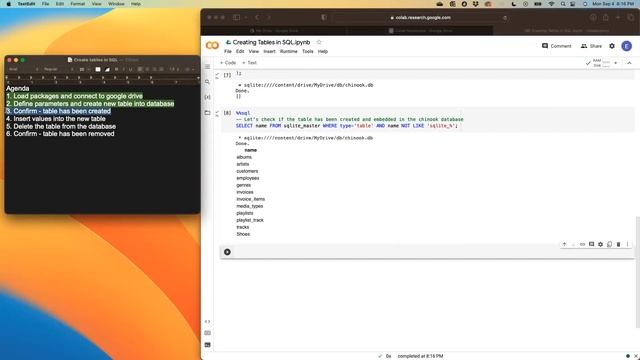Mirror cell in tab icon
640x360 pixels.
[609, 244]
